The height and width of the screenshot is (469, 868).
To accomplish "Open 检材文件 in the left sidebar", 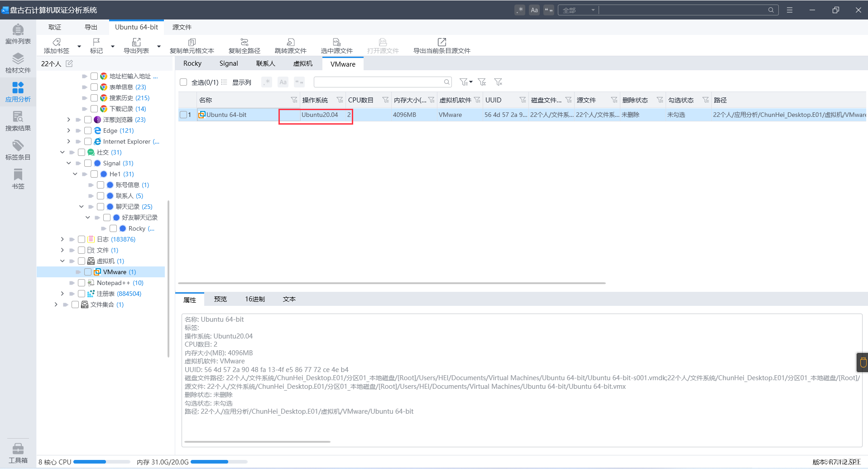I will (x=18, y=63).
